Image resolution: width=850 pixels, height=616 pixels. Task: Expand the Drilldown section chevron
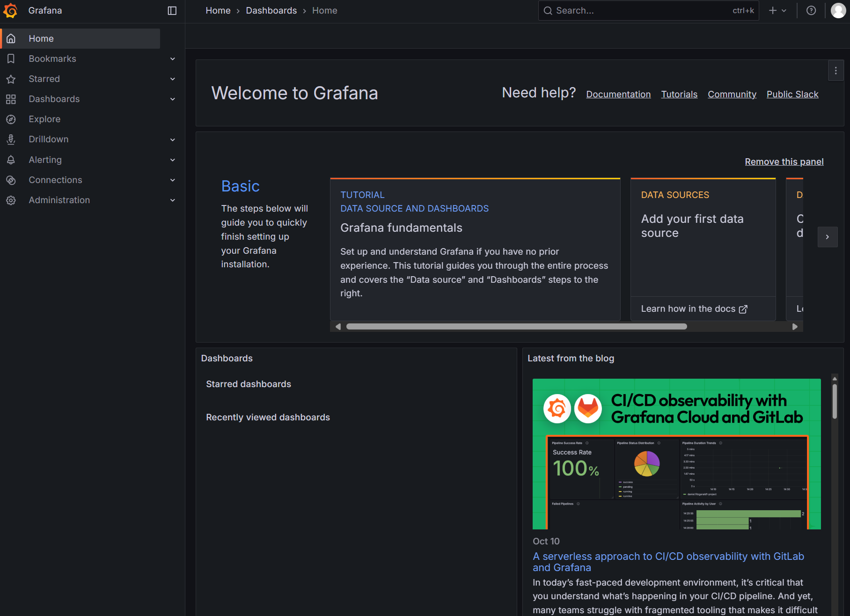(x=173, y=139)
